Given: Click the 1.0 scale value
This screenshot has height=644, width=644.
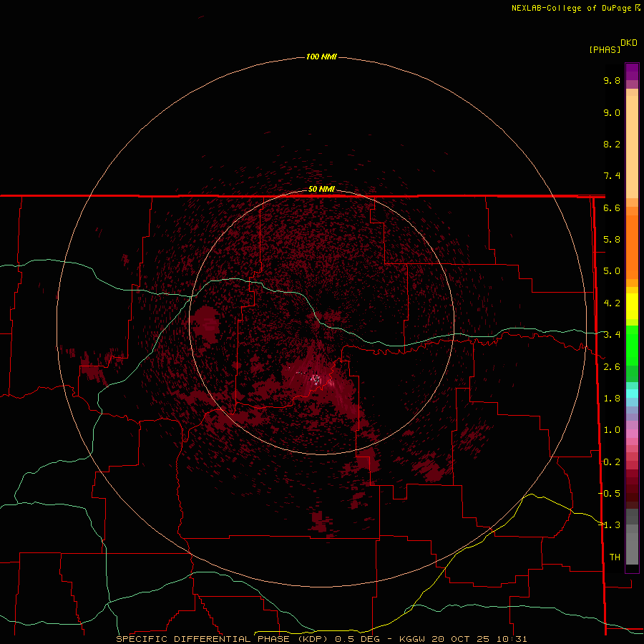Looking at the screenshot, I should [x=612, y=430].
